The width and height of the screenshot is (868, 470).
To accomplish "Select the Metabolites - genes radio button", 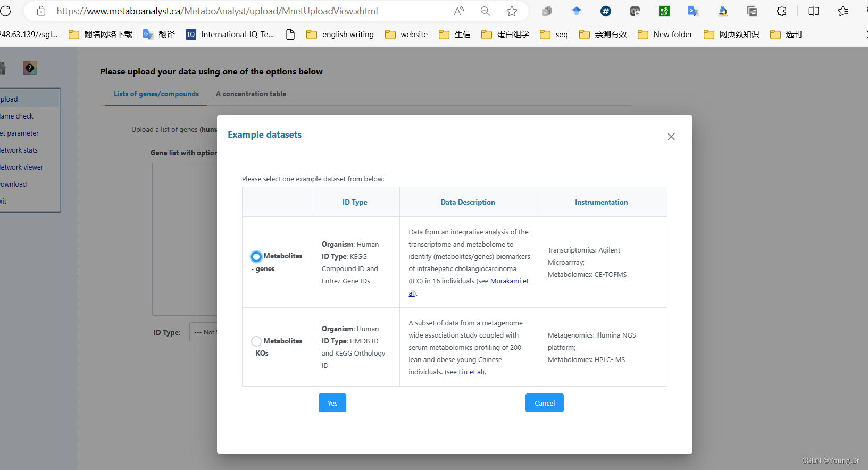I will coord(256,257).
